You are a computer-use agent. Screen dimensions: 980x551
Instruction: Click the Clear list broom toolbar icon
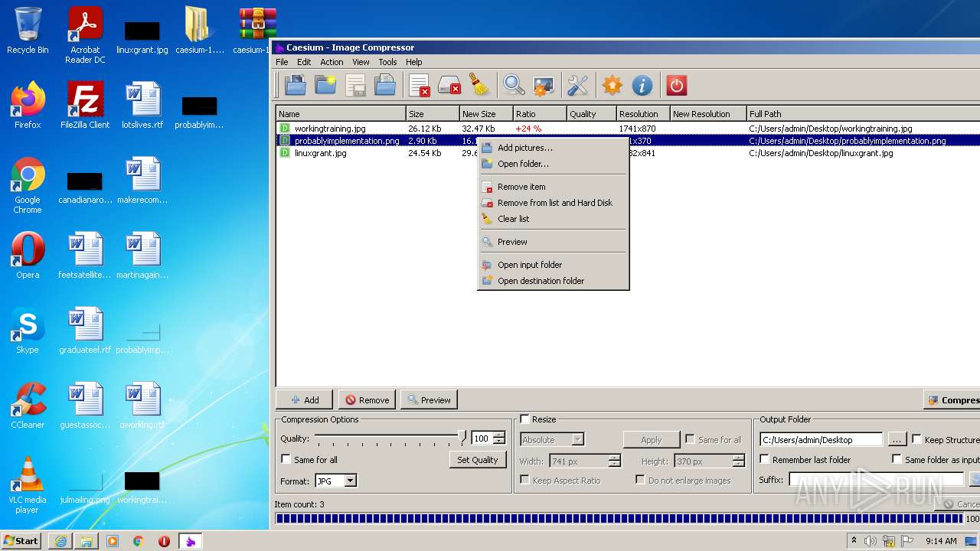coord(479,85)
